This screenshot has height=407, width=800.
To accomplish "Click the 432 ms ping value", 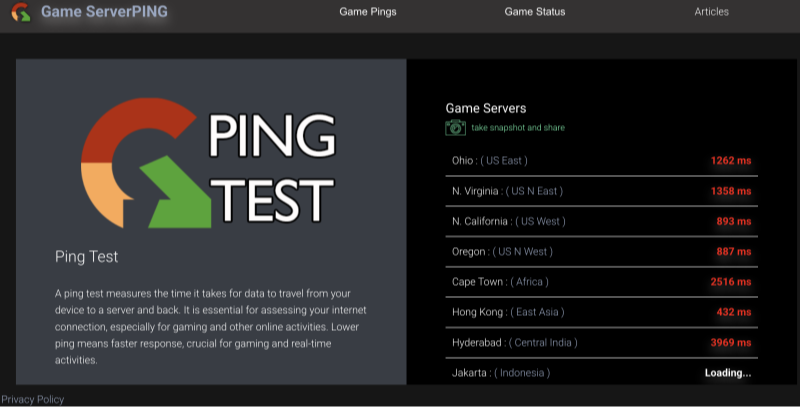I will coord(734,312).
